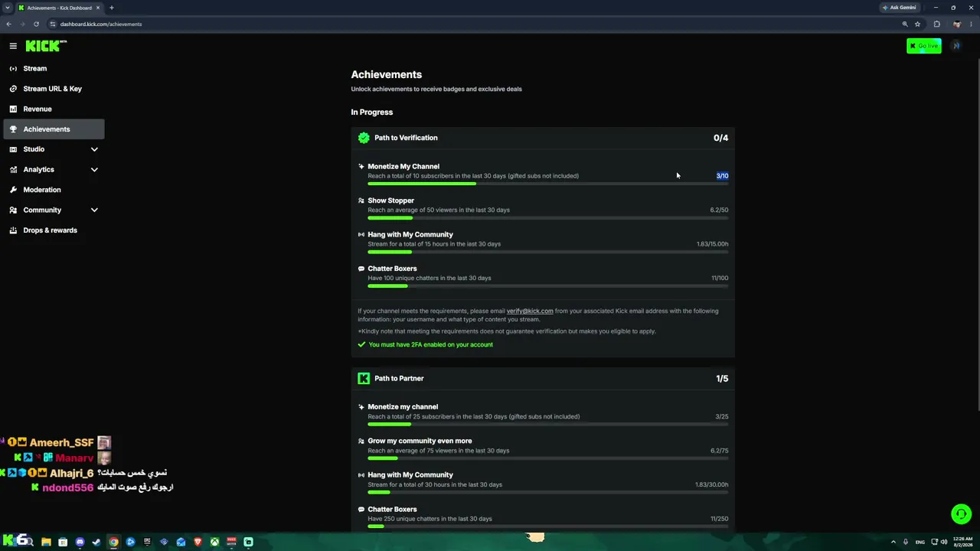The width and height of the screenshot is (980, 551).
Task: Open the Stream section in the sidebar
Action: point(54,68)
